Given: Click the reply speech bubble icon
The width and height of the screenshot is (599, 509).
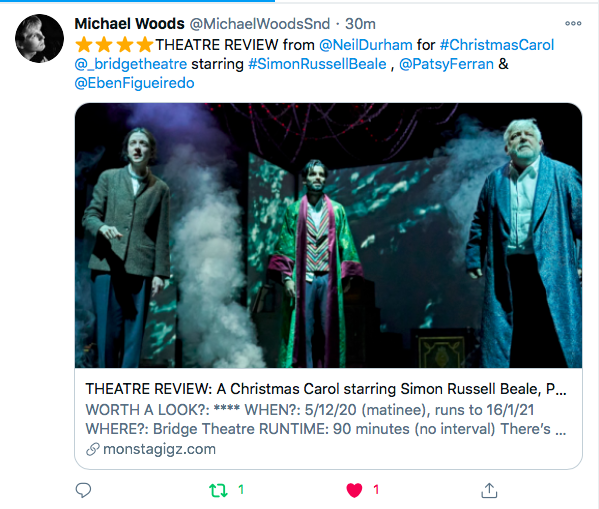Looking at the screenshot, I should [83, 490].
